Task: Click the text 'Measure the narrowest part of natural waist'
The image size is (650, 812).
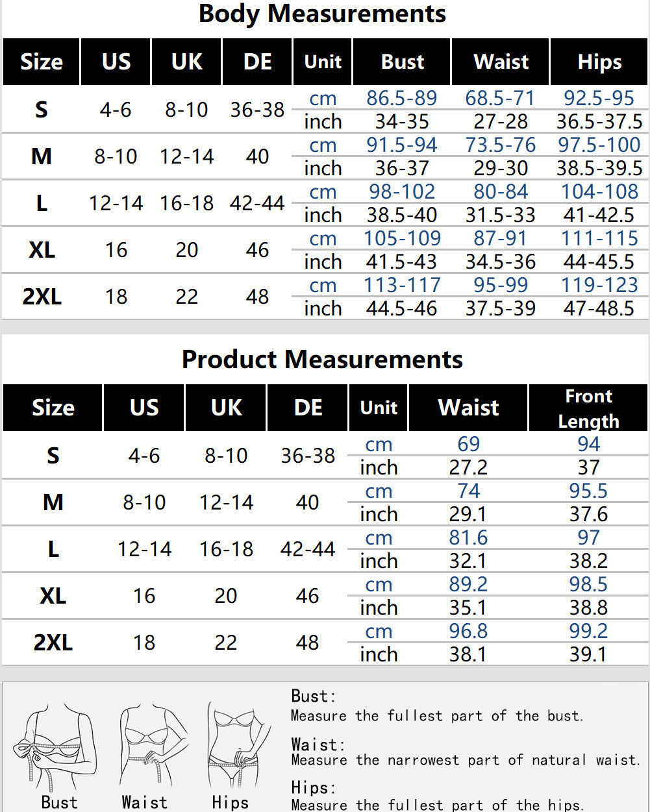Action: pyautogui.click(x=464, y=760)
